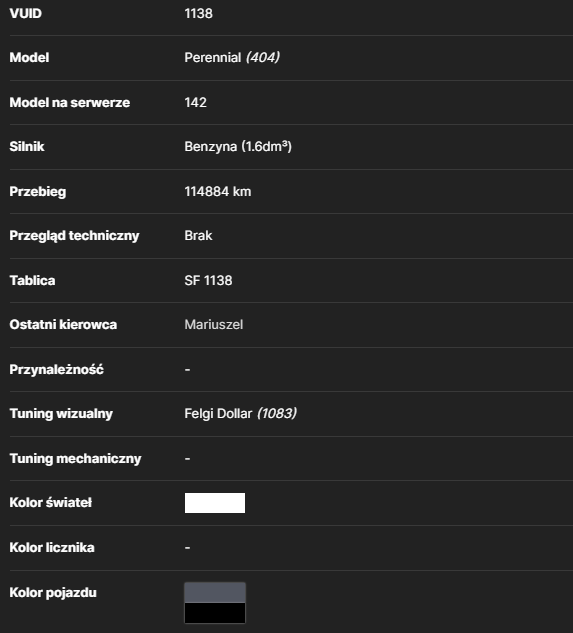This screenshot has height=633, width=573.
Task: Select the mileage value 114884 km
Action: pos(218,191)
